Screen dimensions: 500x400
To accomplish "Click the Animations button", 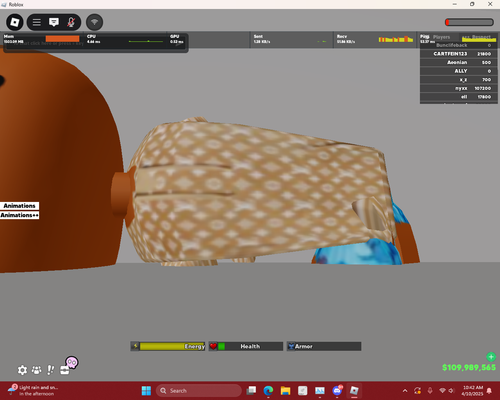I will tap(20, 206).
